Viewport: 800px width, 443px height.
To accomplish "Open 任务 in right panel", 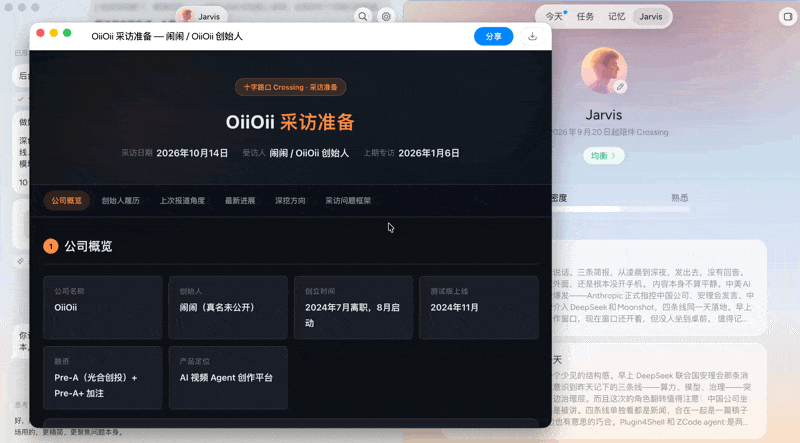I will click(x=585, y=16).
